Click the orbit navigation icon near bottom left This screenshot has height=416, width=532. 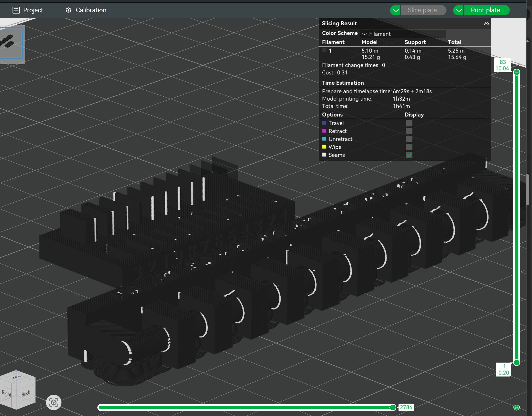pyautogui.click(x=54, y=403)
